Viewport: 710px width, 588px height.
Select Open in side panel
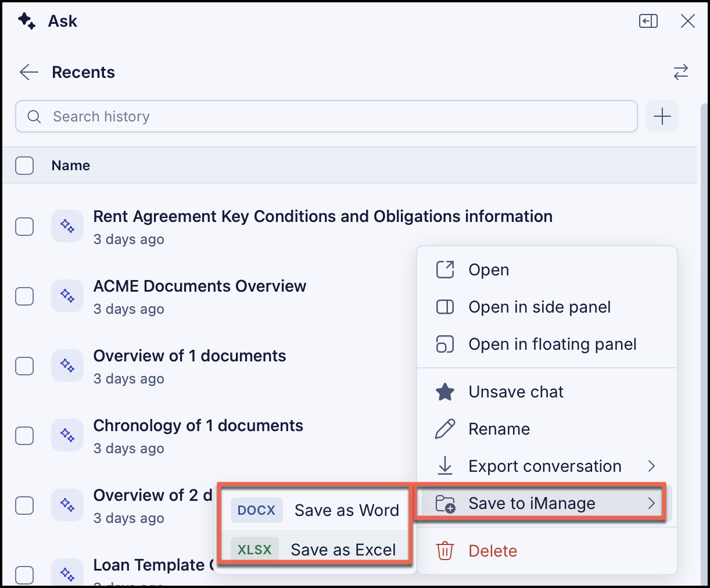tap(547, 307)
